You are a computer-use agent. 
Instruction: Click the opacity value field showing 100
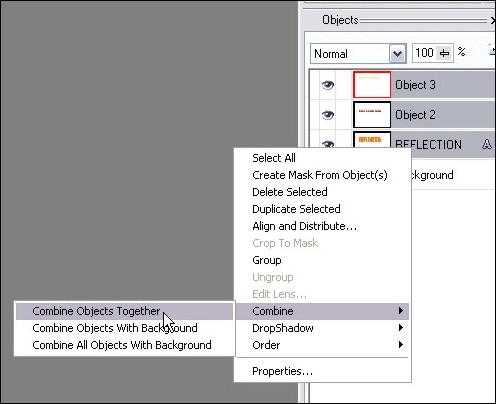point(425,53)
